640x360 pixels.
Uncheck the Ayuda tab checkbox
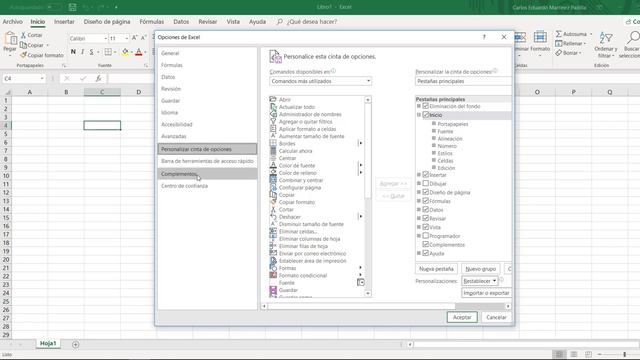(426, 253)
